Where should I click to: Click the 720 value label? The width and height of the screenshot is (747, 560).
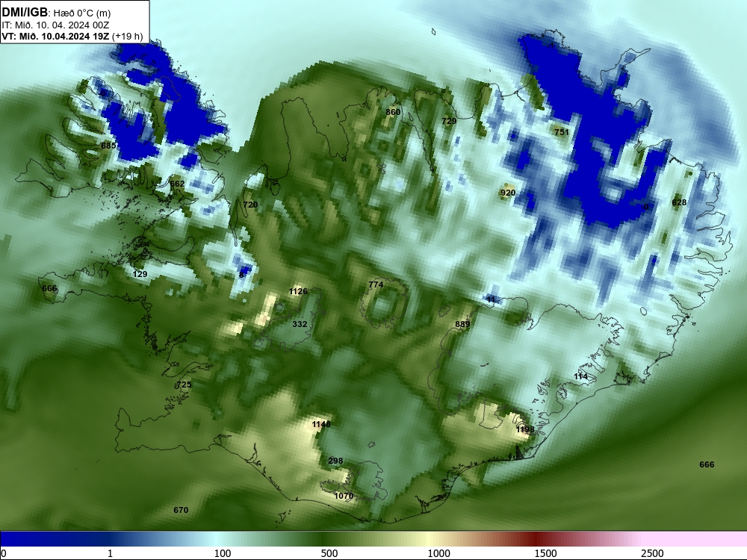coord(250,205)
